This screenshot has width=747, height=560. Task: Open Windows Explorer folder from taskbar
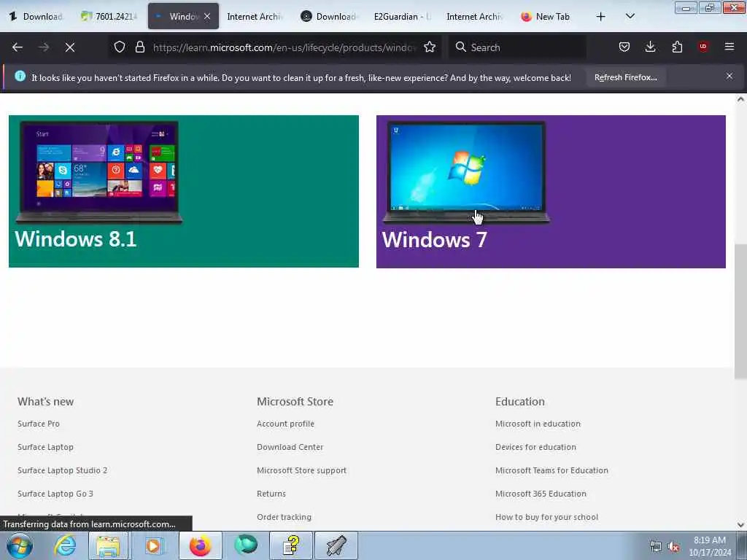click(x=109, y=545)
